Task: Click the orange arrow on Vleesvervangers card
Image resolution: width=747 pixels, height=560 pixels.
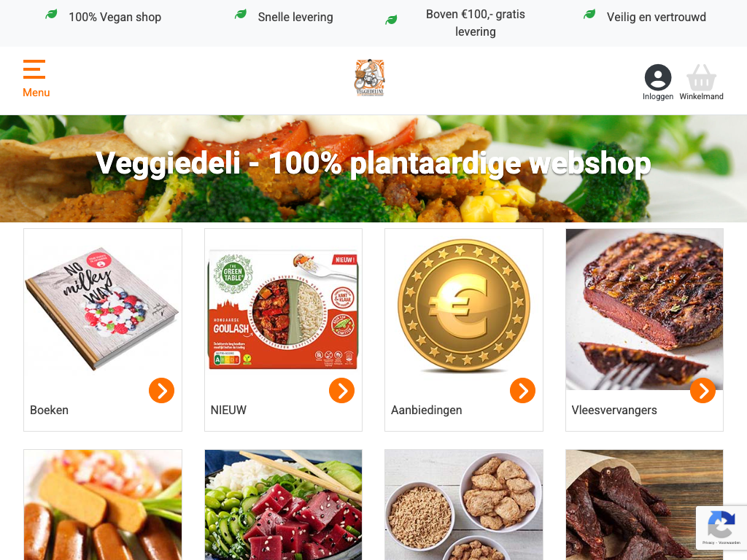Action: (703, 391)
